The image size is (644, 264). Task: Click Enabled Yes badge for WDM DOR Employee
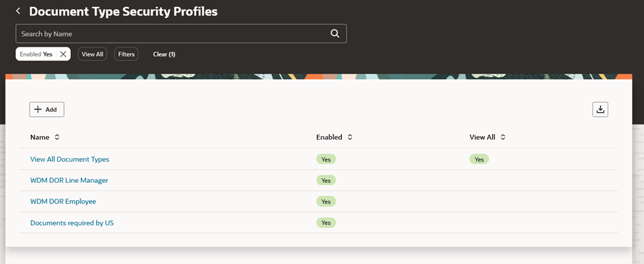point(326,201)
